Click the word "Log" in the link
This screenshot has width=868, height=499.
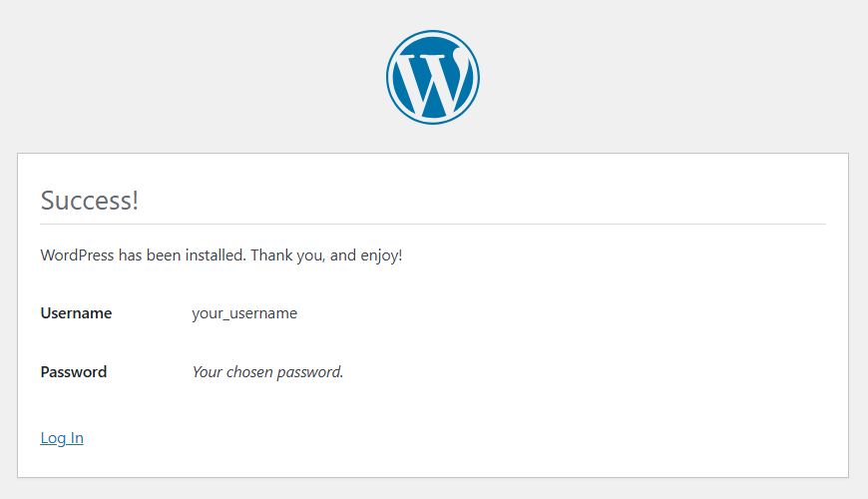click(53, 438)
